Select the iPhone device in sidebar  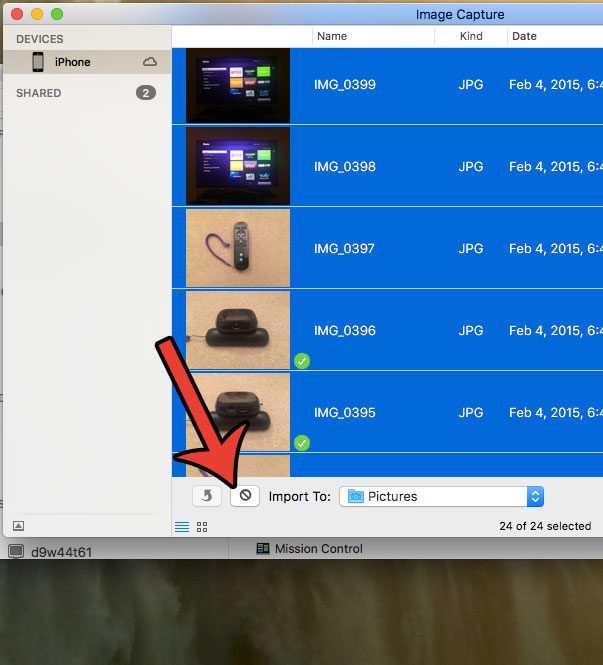[x=87, y=62]
